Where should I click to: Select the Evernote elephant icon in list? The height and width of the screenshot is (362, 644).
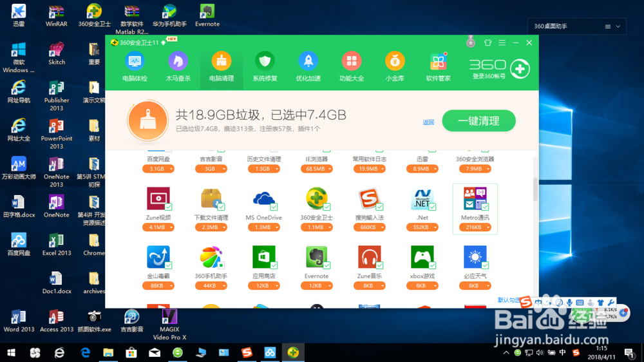coord(316,257)
